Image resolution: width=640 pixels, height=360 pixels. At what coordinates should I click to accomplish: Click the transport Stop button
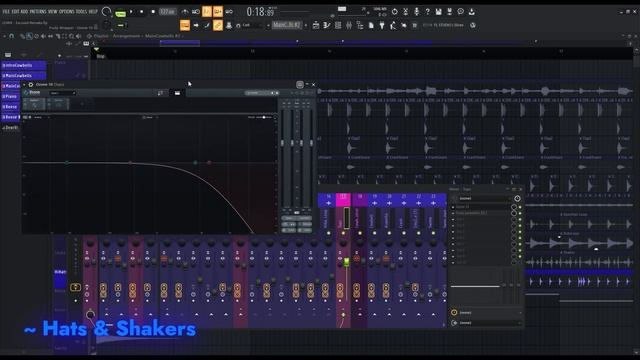tap(142, 12)
